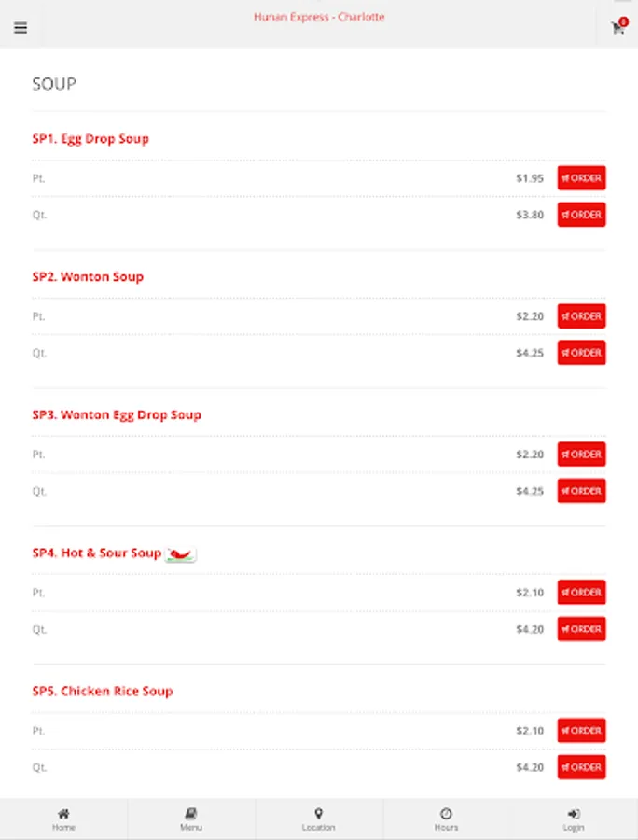Viewport: 638px width, 840px height.
Task: Select the Location pin icon
Action: pos(318,814)
